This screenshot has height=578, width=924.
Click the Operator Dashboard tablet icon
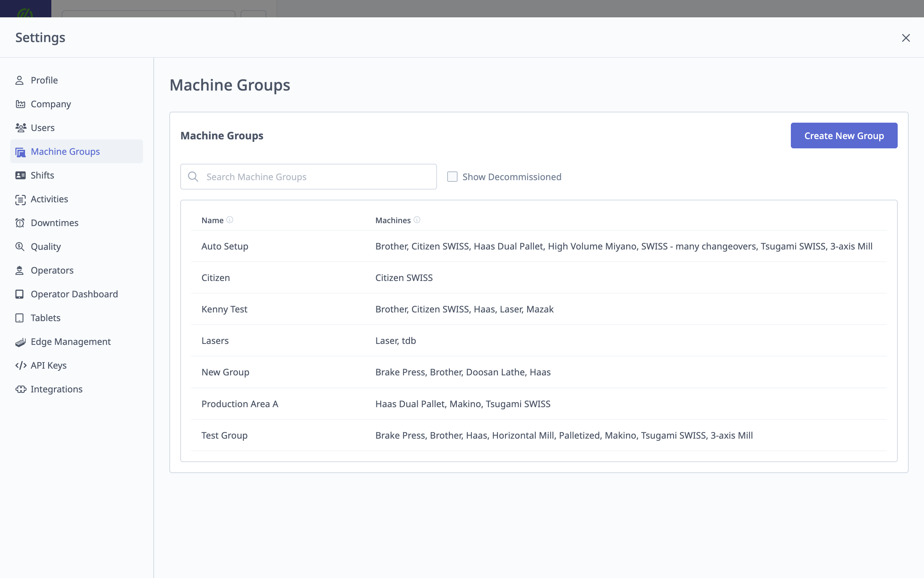20,294
